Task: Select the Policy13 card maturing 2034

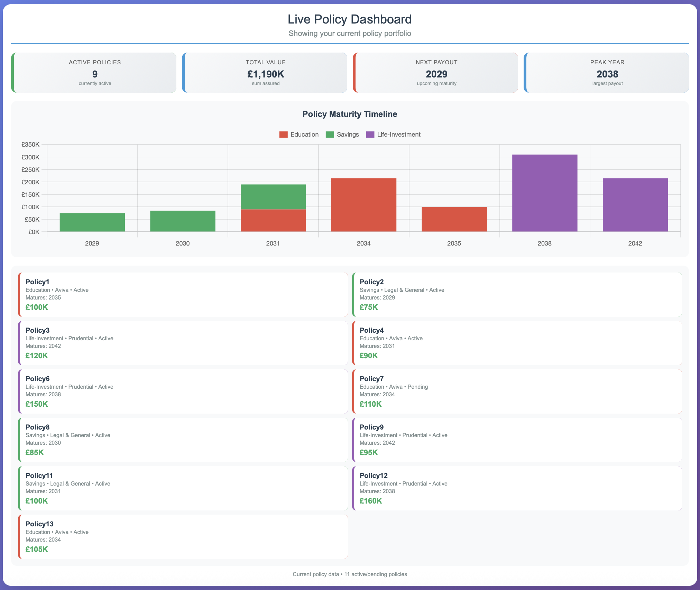Action: [183, 536]
